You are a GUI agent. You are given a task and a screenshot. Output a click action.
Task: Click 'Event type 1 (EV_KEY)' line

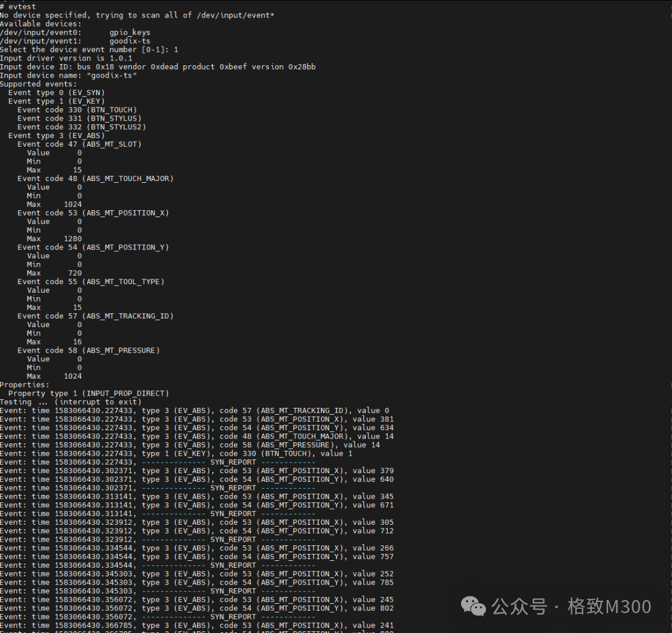coord(57,101)
